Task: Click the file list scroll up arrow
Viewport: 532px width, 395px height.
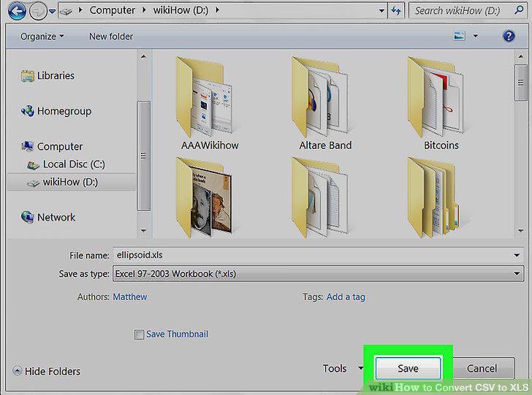Action: pos(521,56)
